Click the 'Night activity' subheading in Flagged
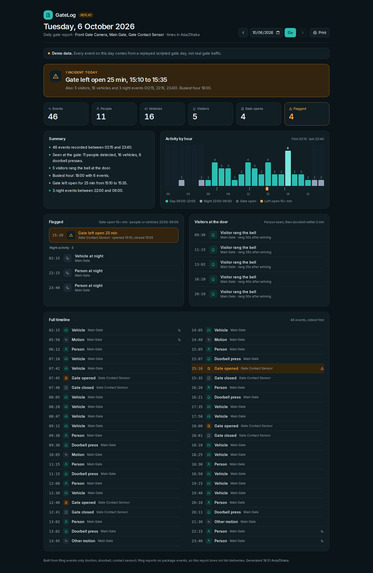Screen dimensions: 373x573 tap(61, 248)
